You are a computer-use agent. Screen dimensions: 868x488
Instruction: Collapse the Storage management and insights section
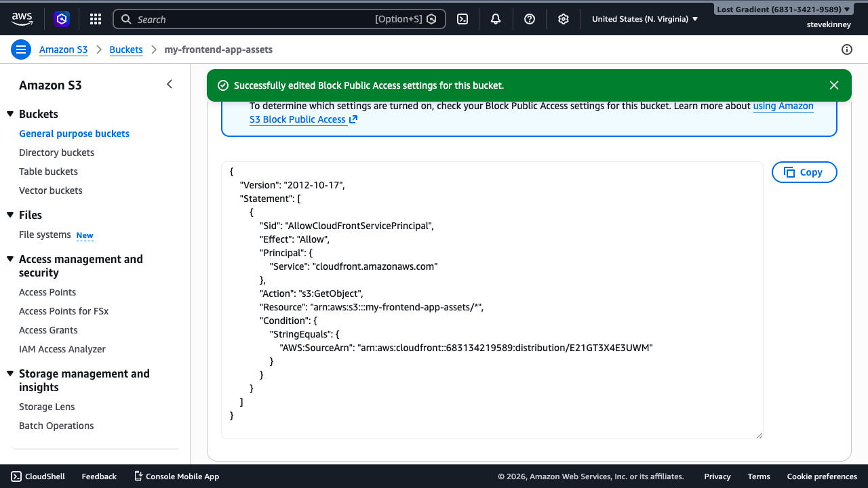pos(10,373)
